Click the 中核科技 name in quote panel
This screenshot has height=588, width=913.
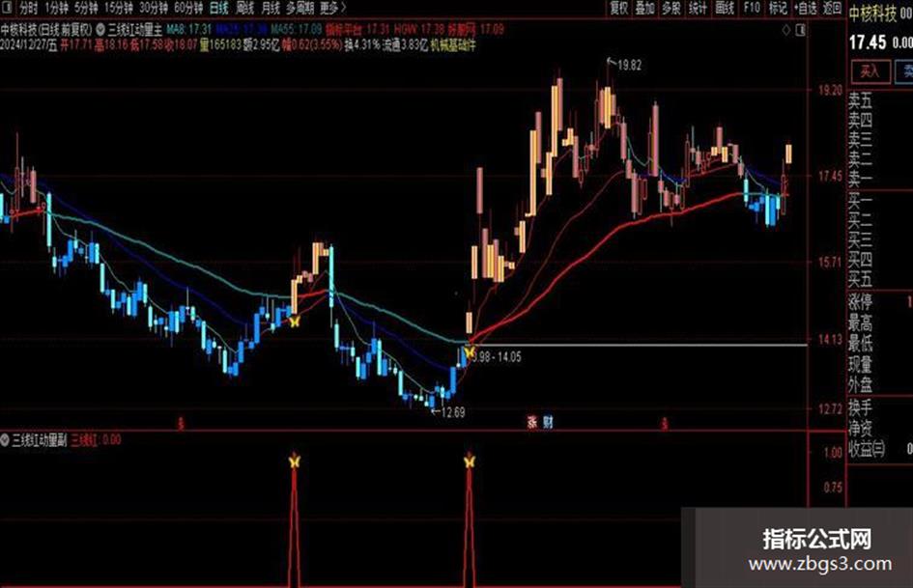tap(872, 14)
